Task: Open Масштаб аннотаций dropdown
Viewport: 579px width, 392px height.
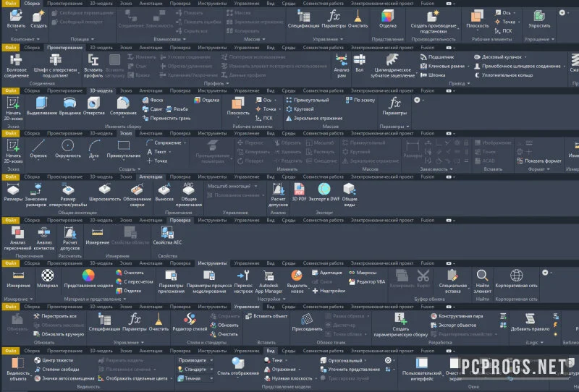Action: [232, 186]
